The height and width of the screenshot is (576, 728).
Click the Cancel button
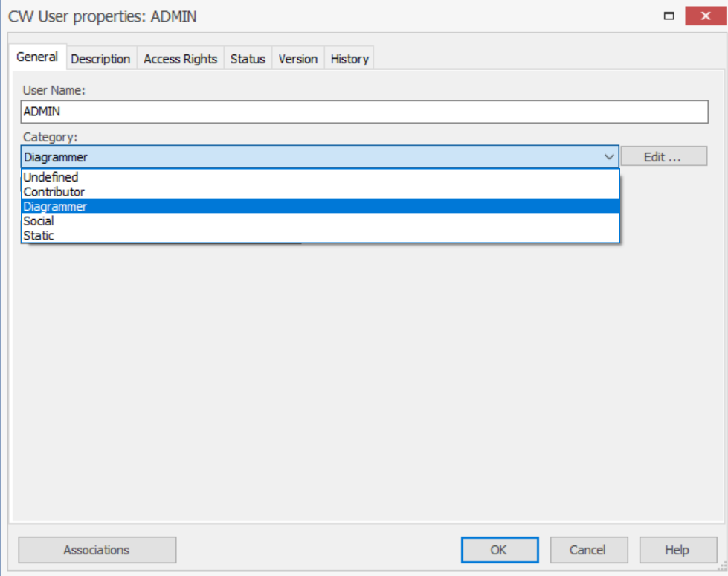coord(587,550)
